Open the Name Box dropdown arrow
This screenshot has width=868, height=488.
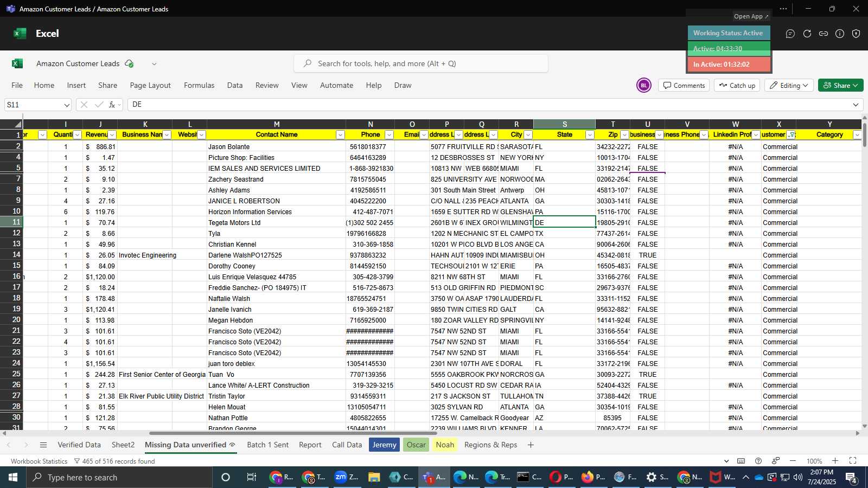[x=67, y=105]
